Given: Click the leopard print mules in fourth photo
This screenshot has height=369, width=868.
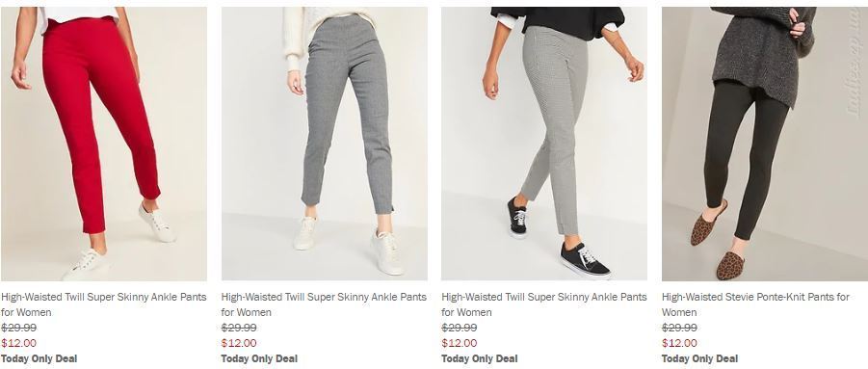Looking at the screenshot, I should tap(718, 241).
